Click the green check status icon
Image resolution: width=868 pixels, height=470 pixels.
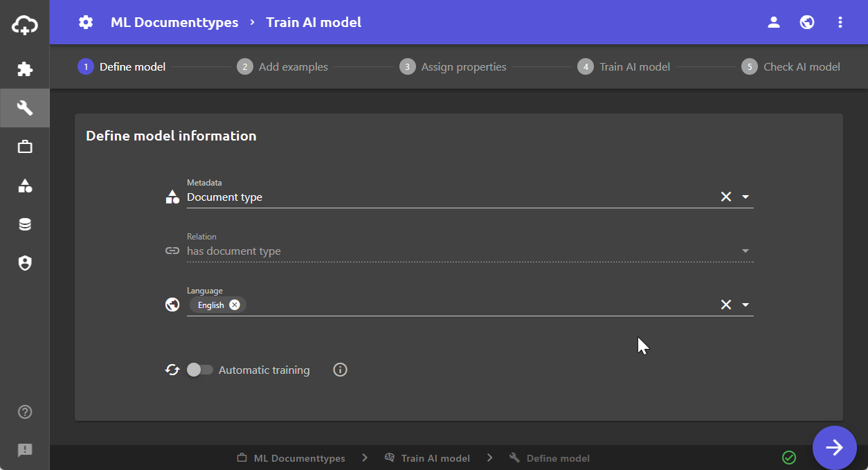pos(789,458)
